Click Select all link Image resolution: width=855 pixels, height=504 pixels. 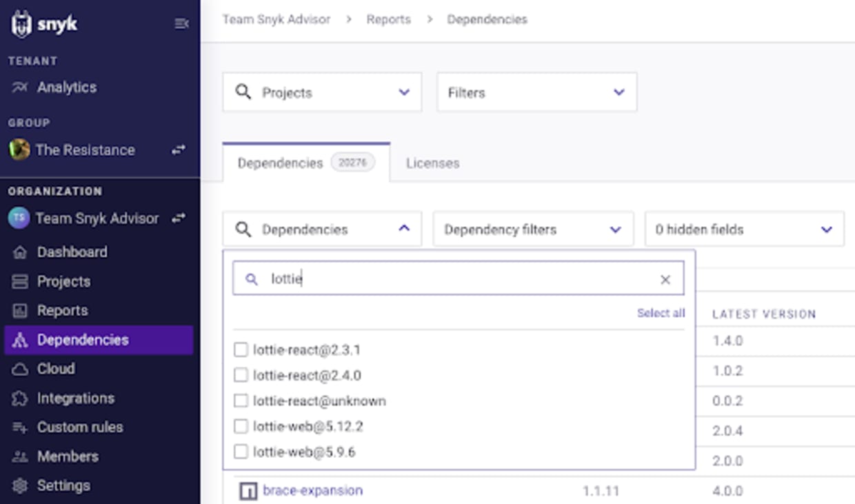click(x=661, y=313)
